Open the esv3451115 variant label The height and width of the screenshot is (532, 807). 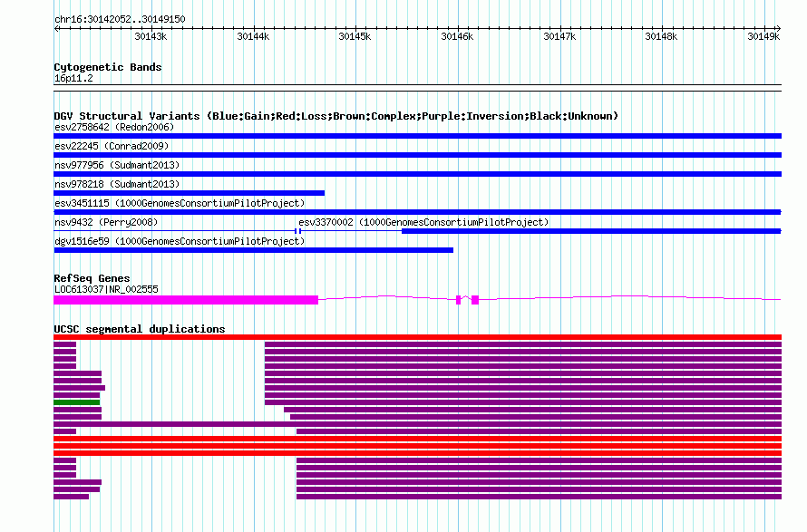point(180,203)
